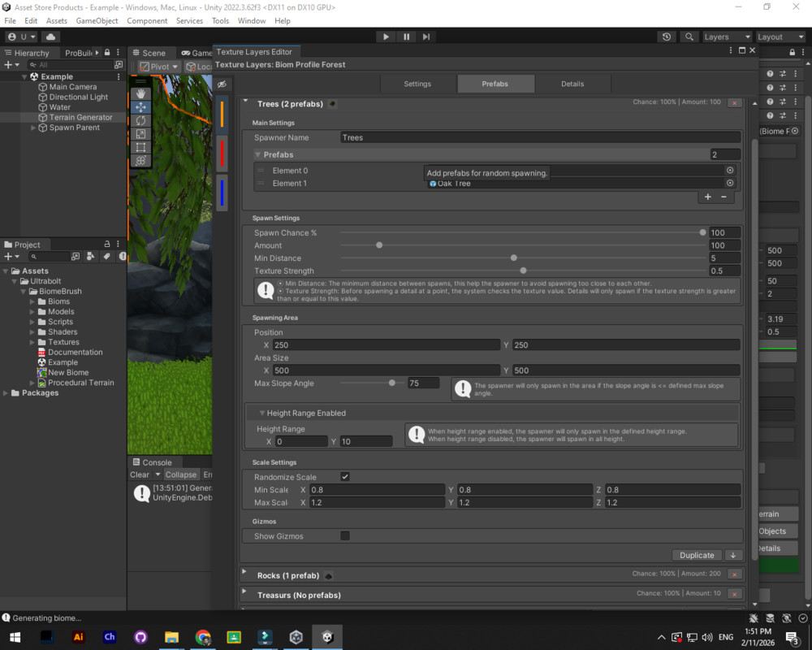Open the Component menu
The image size is (812, 650).
coord(147,21)
